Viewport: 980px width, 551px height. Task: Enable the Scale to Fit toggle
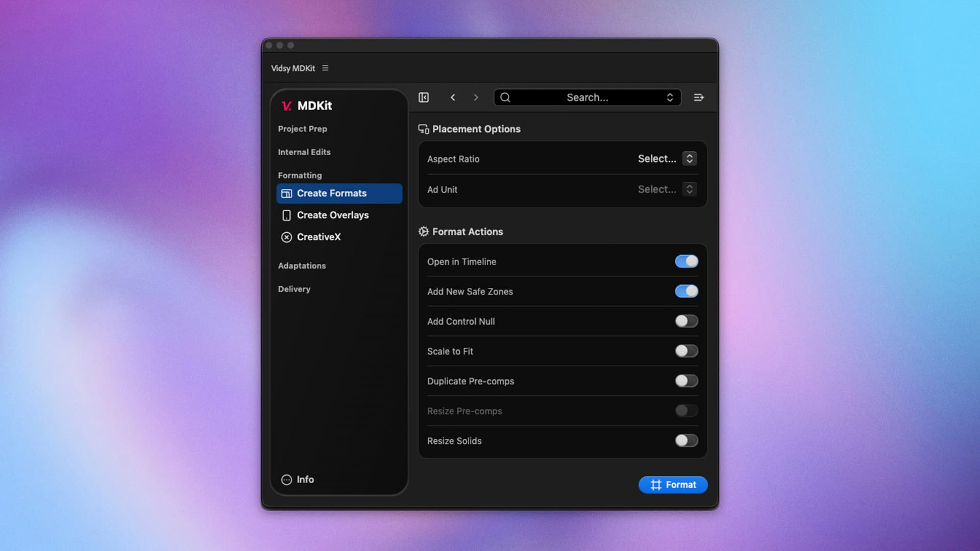pyautogui.click(x=687, y=351)
